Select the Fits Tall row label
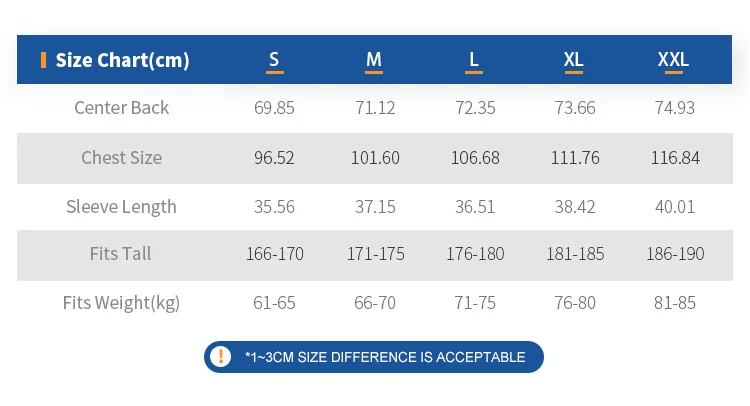Screen dimensions: 750x406 click(122, 254)
